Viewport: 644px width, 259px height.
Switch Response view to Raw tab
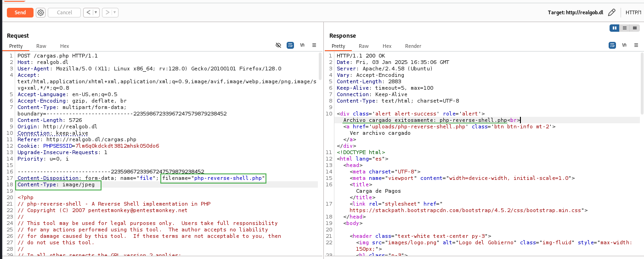(x=364, y=46)
